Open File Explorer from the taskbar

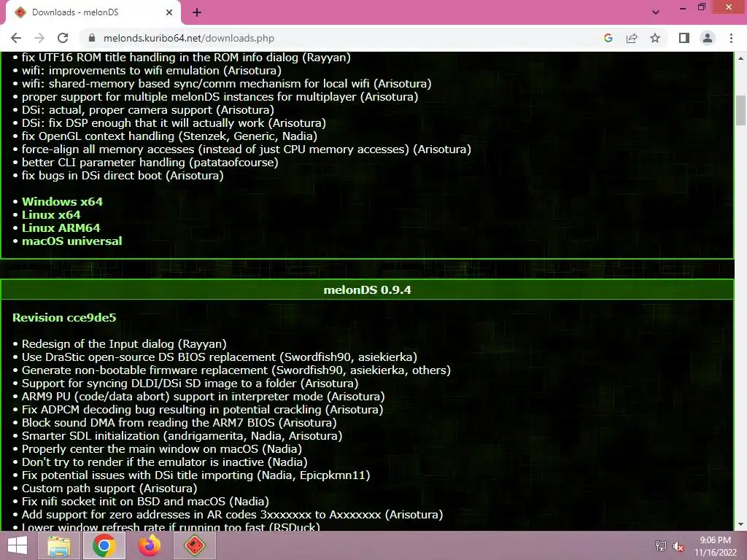58,545
